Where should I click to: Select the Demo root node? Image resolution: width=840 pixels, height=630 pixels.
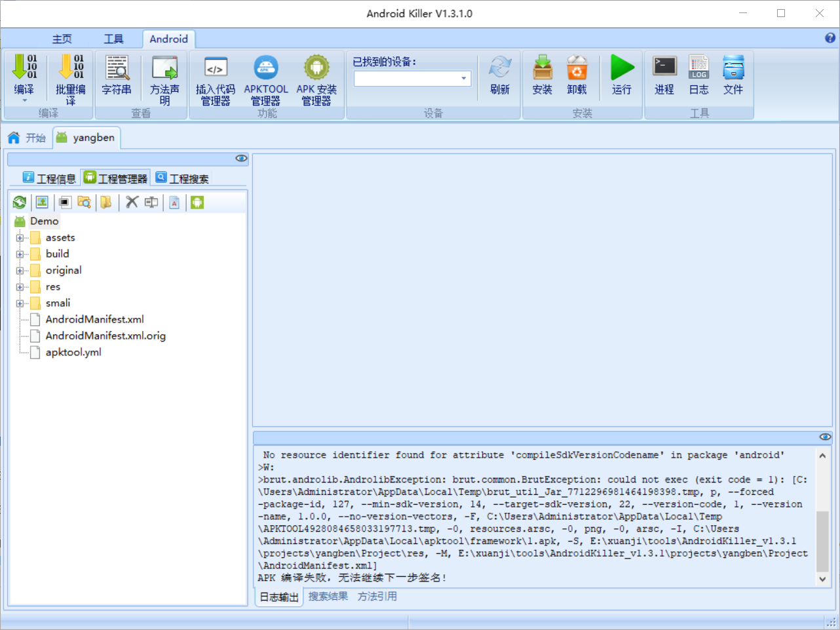click(44, 221)
